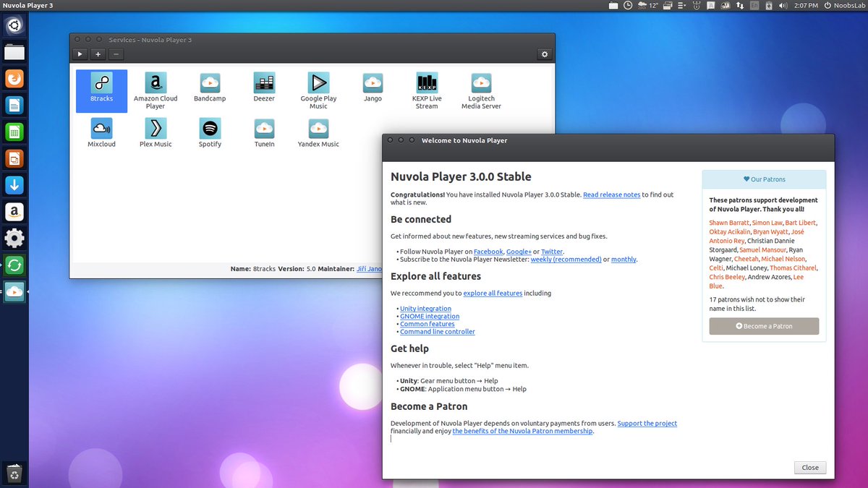
Task: Select the Spotify service icon
Action: coord(210,133)
